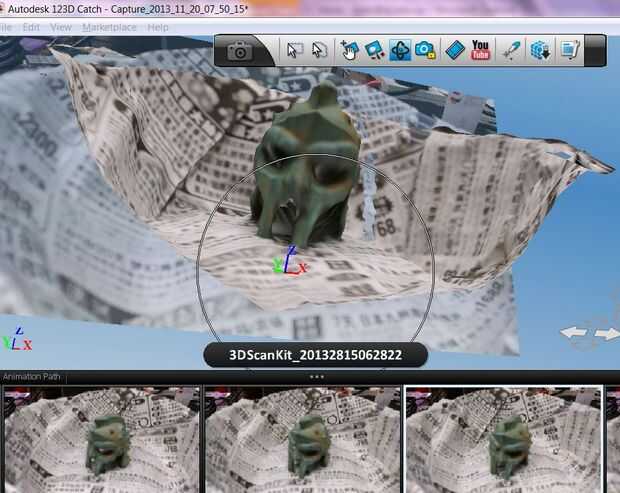Click the three-dot handle above filmstrip

(317, 377)
